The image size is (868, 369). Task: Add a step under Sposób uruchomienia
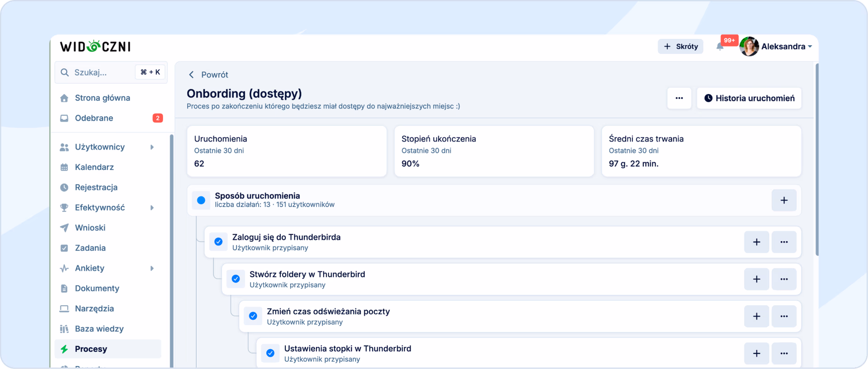(x=784, y=200)
